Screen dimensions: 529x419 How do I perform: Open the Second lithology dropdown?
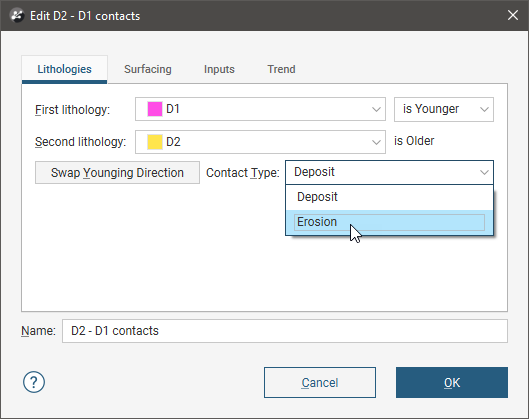(x=260, y=142)
